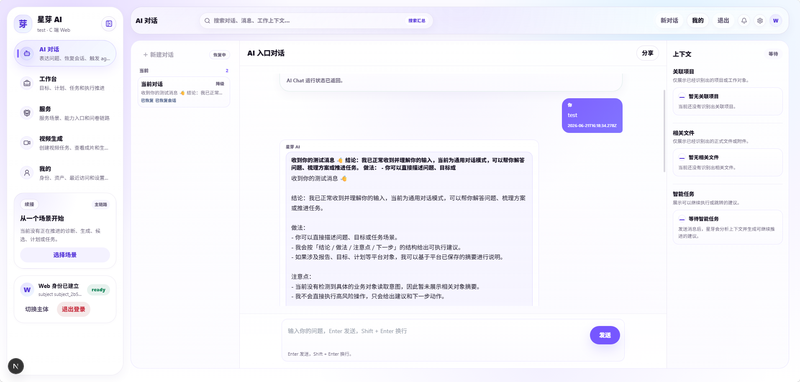This screenshot has width=800, height=382.
Task: Click the 恢复中 status pill in chat list
Action: point(219,55)
